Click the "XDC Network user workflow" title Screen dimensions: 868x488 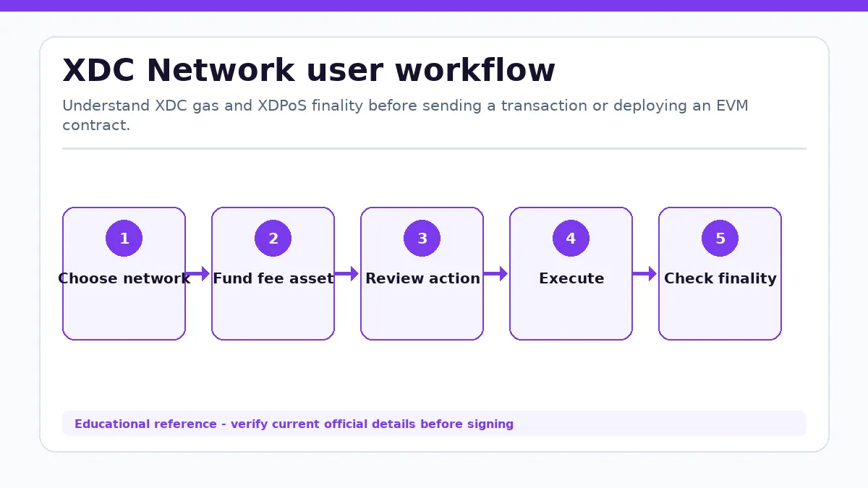click(x=309, y=71)
